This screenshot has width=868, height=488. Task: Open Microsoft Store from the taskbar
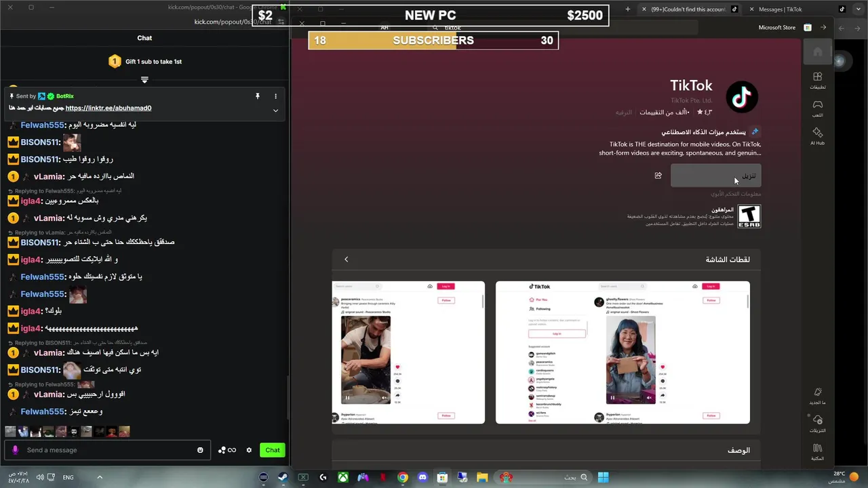(442, 477)
